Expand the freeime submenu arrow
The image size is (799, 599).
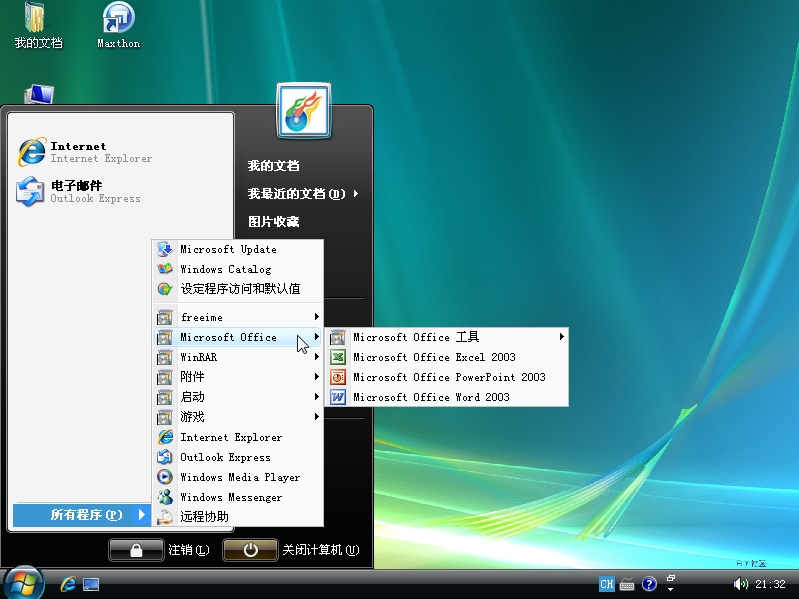tap(316, 317)
